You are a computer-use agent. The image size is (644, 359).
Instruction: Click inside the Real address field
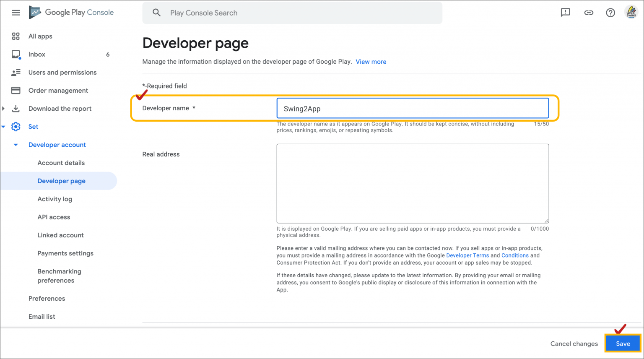click(x=413, y=183)
